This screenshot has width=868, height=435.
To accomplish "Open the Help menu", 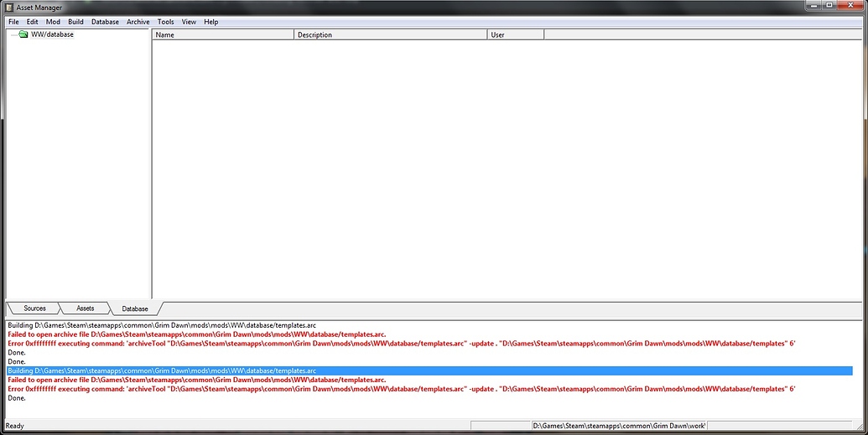I will pyautogui.click(x=211, y=22).
